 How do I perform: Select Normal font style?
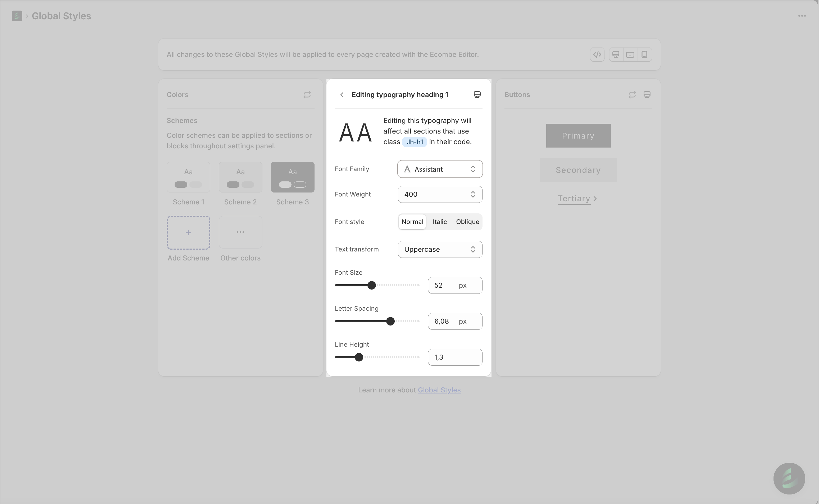point(412,222)
